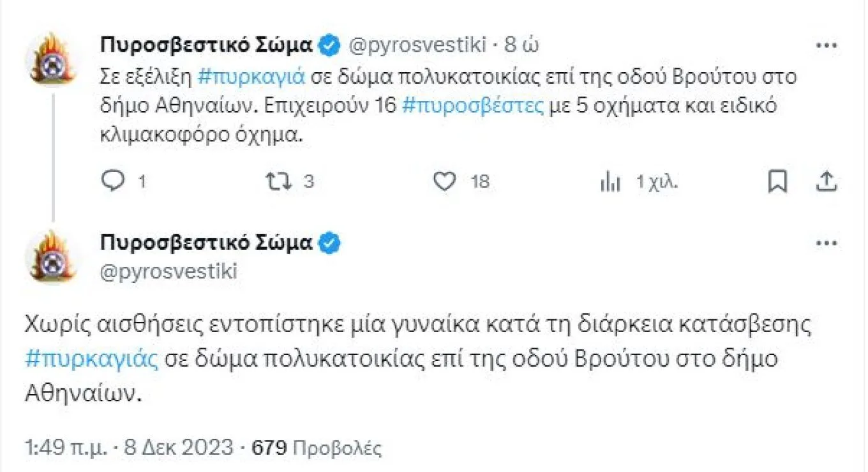Click the @pyrosvestiki handle under the second name
The width and height of the screenshot is (868, 472).
coord(169,271)
